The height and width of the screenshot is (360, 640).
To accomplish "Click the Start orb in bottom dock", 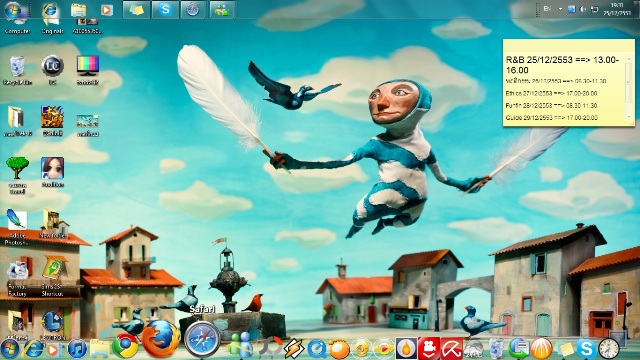I will tap(10, 349).
